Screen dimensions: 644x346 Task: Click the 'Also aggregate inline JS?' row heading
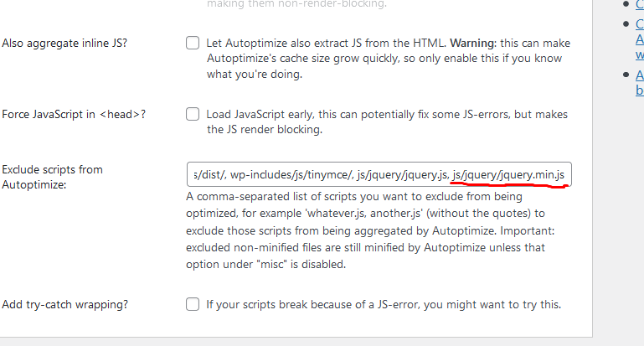[64, 44]
